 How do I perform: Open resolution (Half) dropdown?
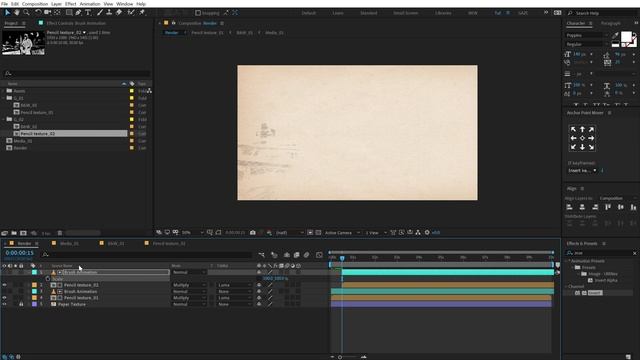(x=290, y=233)
